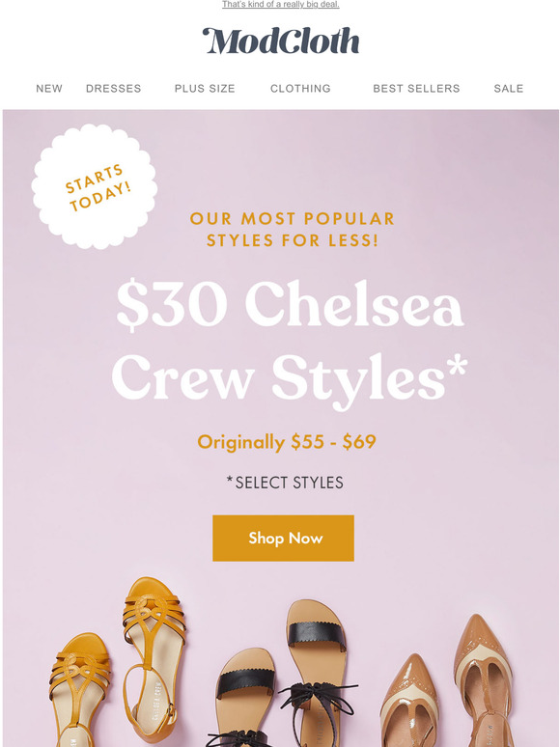Click the Shop Now button
560x747 pixels.
point(283,538)
